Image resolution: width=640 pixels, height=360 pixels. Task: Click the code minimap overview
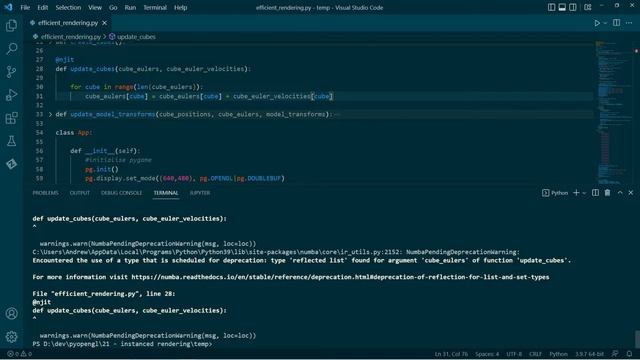614,112
